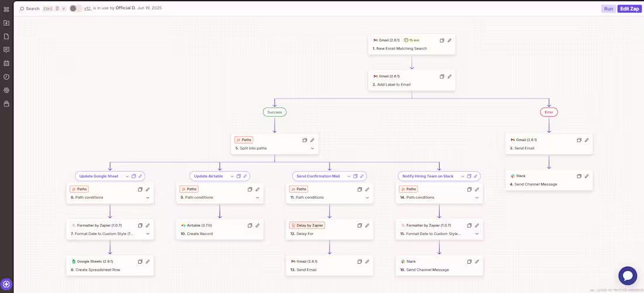Duplicate the Send Confirmation Mail path
This screenshot has height=293, width=644.
click(355, 176)
